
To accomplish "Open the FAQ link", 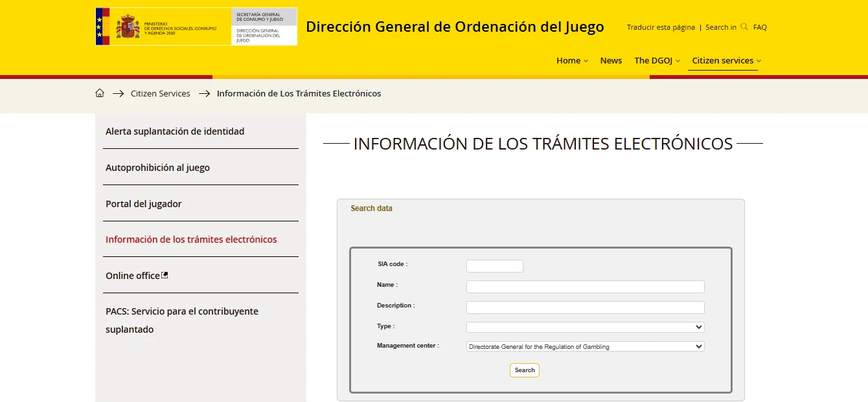I will [759, 27].
